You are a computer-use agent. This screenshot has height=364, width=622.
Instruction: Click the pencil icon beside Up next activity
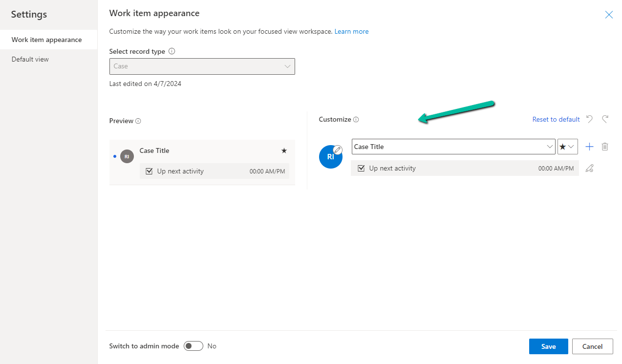(589, 169)
